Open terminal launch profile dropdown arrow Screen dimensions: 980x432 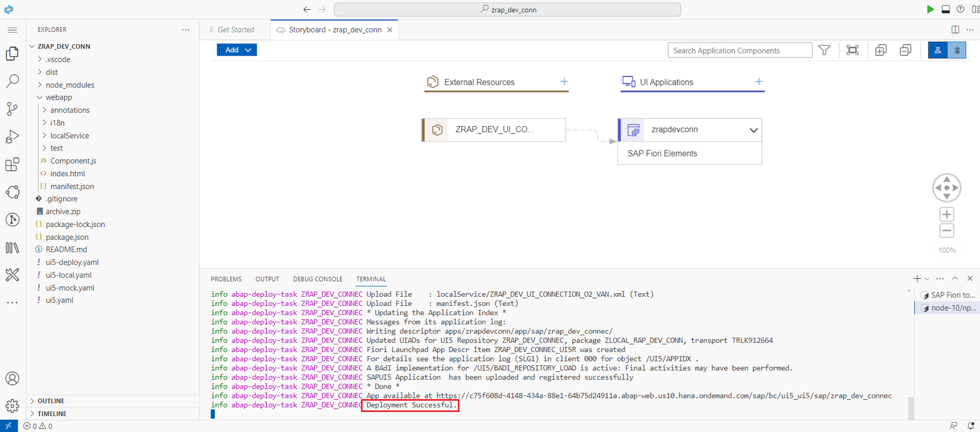[x=927, y=279]
